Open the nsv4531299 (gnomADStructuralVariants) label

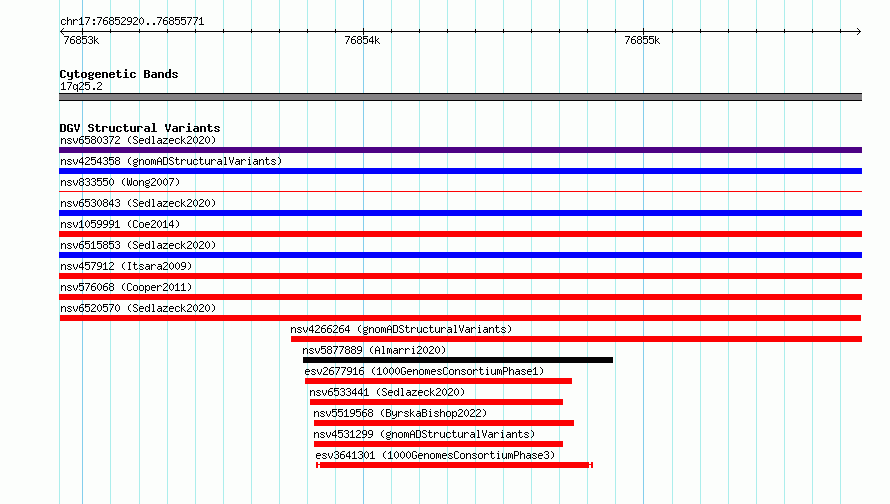tap(424, 434)
